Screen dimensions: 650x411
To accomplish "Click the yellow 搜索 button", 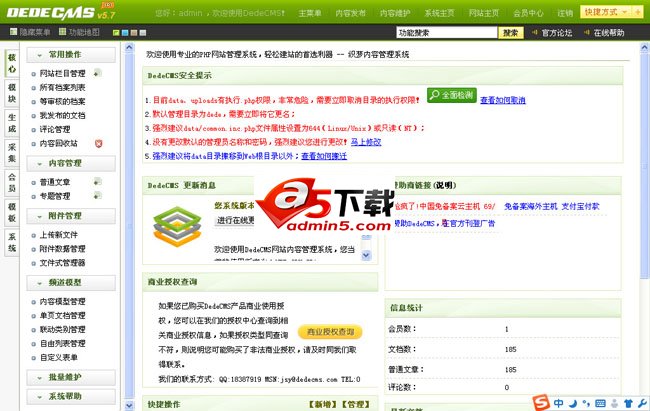I will [511, 33].
